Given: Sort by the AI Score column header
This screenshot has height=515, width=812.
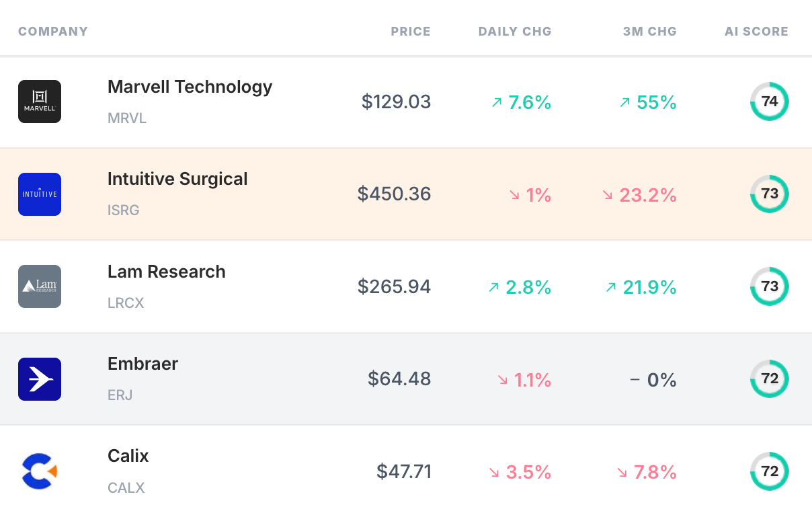Looking at the screenshot, I should [x=756, y=32].
